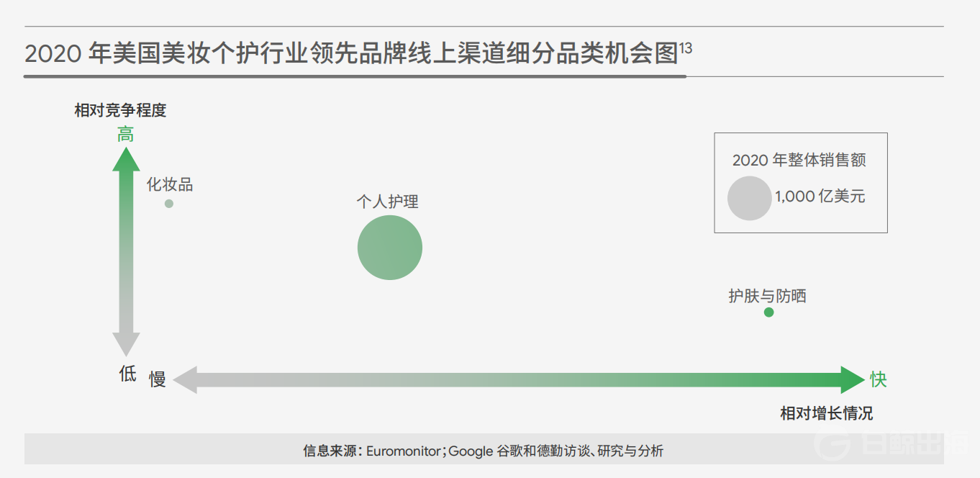Select the 个人护理 text label

tap(387, 202)
